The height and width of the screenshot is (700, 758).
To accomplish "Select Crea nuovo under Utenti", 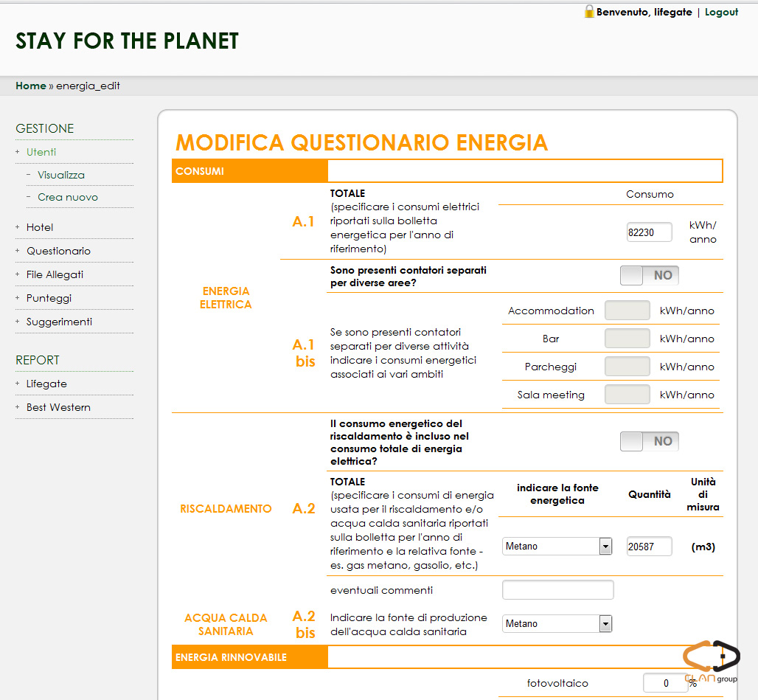I will pyautogui.click(x=68, y=197).
